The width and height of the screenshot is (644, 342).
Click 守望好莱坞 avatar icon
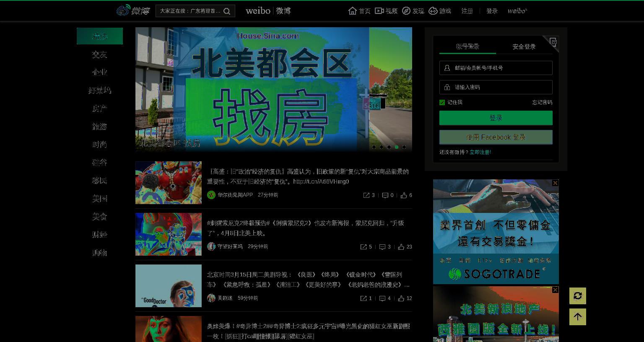click(211, 246)
